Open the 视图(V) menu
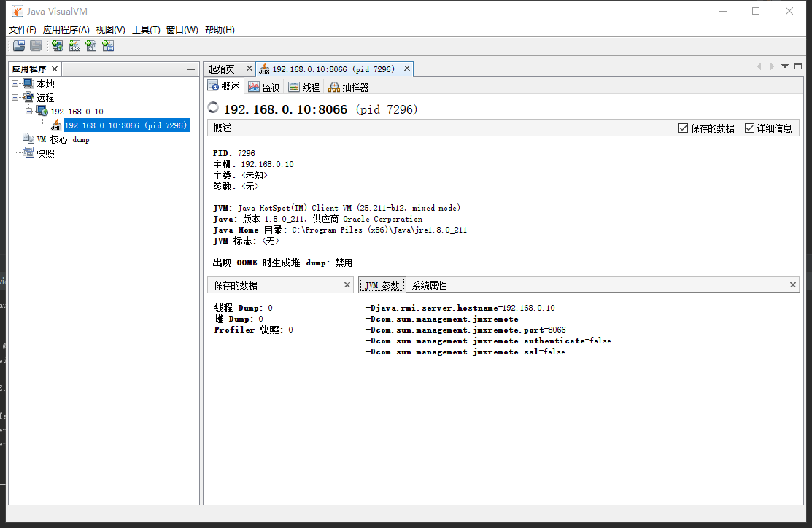The image size is (812, 528). 110,29
